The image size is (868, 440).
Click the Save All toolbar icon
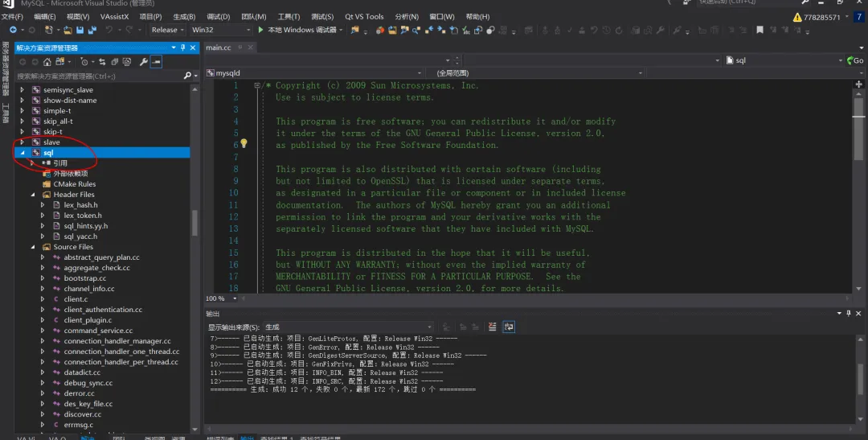click(91, 30)
